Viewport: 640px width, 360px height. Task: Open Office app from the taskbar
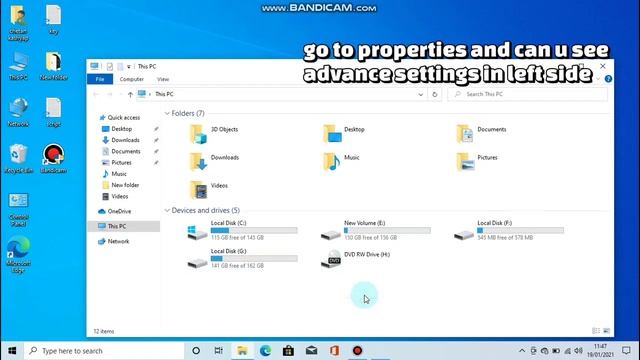coord(334,351)
